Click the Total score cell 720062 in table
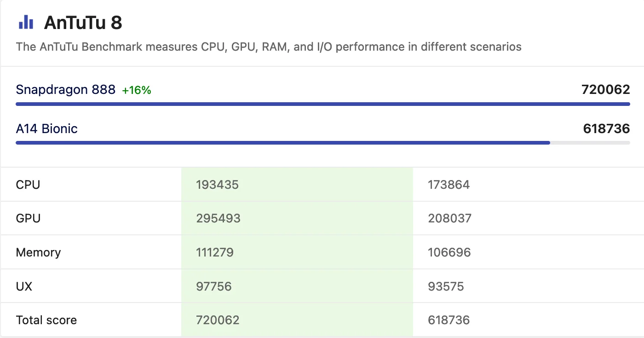 pos(218,320)
